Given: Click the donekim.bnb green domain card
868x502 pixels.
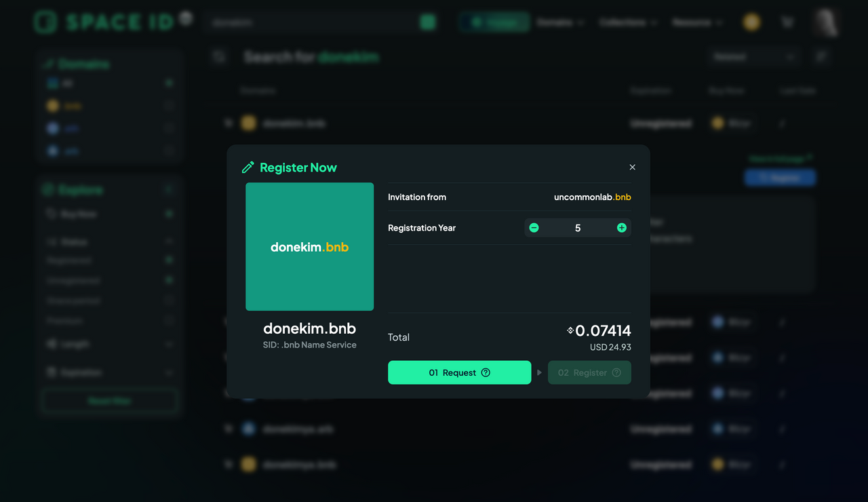Looking at the screenshot, I should coord(309,246).
